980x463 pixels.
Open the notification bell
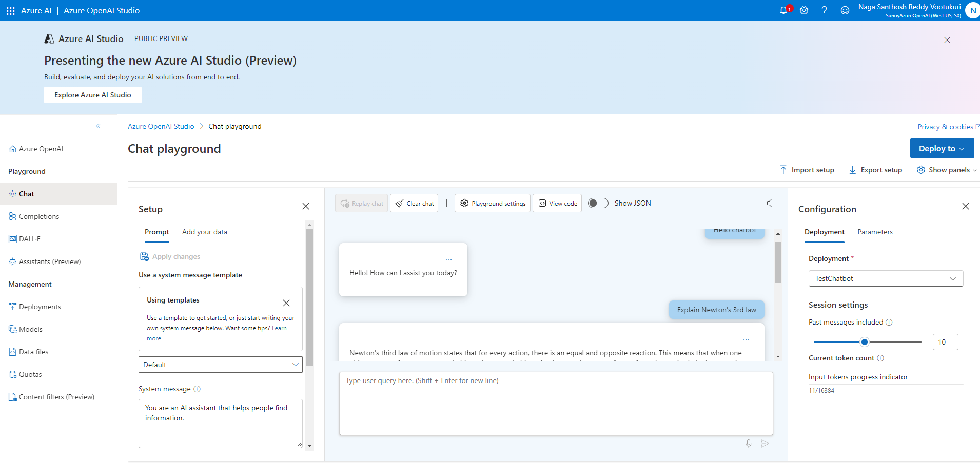[783, 10]
